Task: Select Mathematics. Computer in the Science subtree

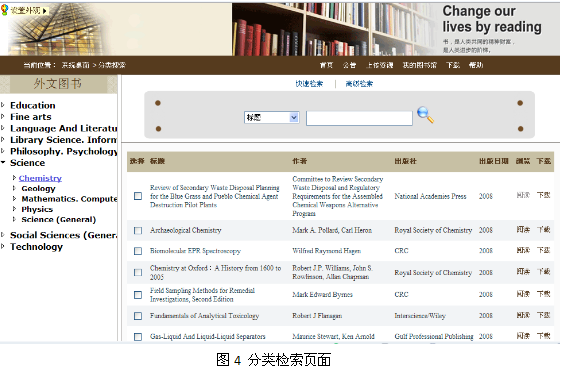Action: (69, 199)
